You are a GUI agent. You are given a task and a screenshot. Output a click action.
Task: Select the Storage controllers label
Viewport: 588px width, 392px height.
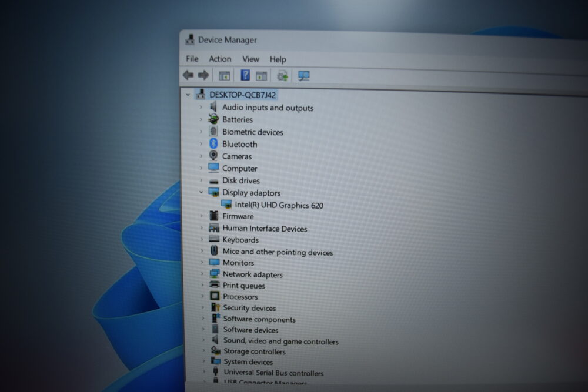click(255, 351)
